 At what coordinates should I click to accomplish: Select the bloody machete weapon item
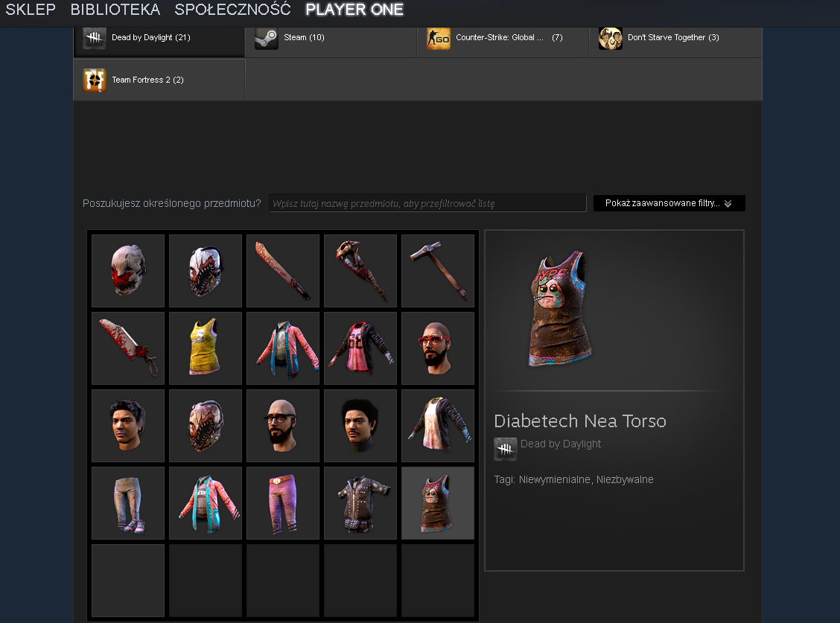(x=283, y=270)
